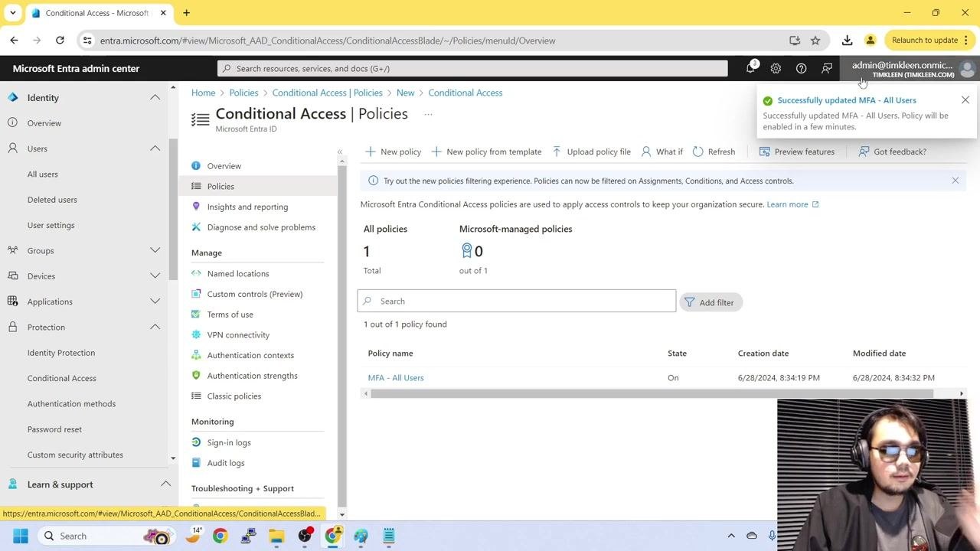This screenshot has height=551, width=980.
Task: Create a New policy
Action: tap(393, 152)
